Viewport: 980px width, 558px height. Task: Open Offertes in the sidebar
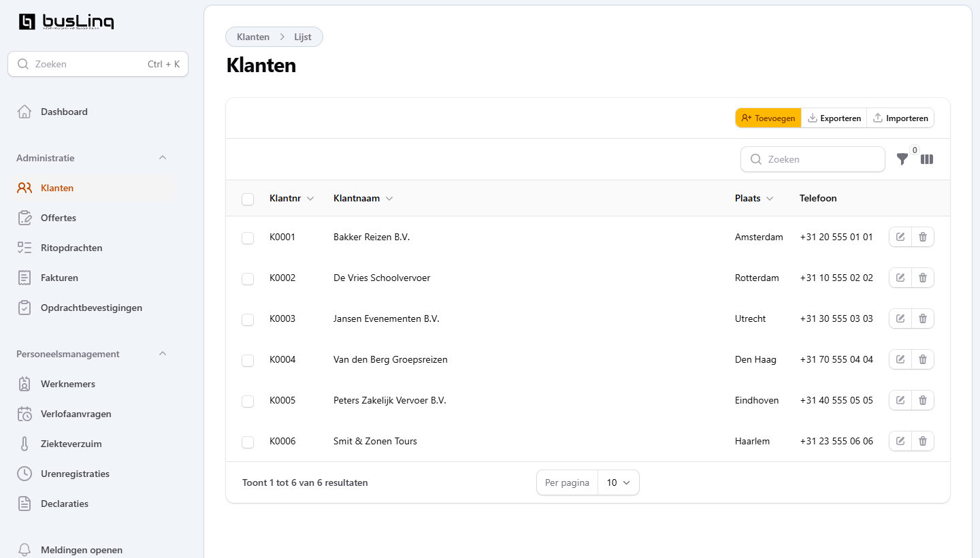tap(59, 218)
